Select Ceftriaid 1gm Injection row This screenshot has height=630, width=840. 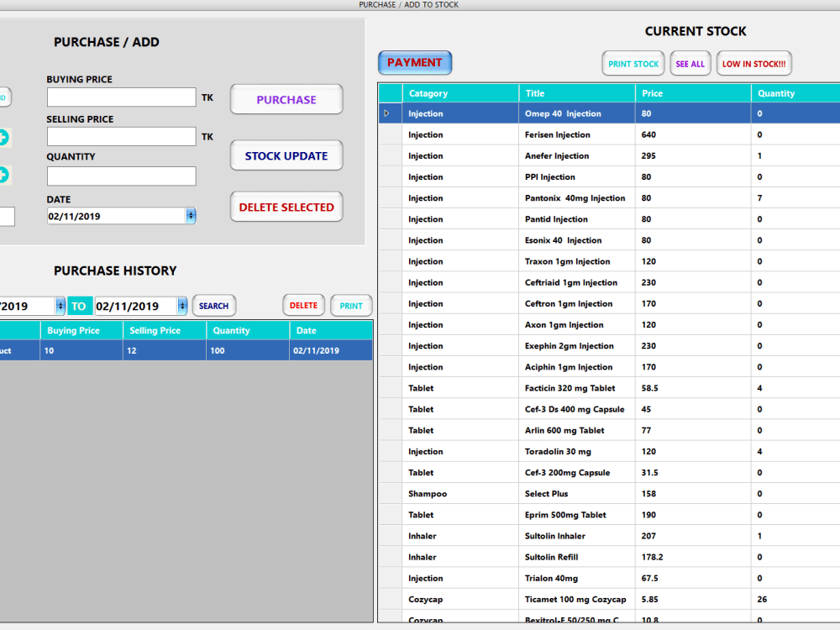[610, 282]
